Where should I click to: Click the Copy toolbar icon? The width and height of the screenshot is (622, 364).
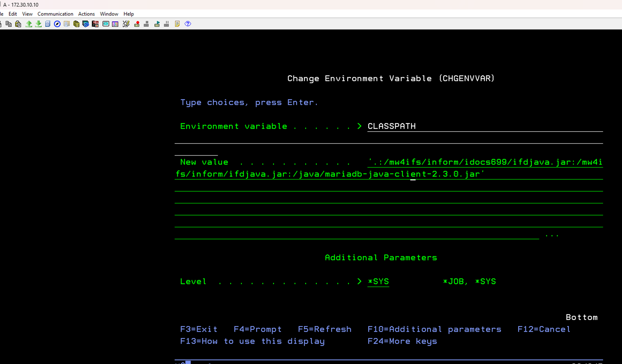coord(8,24)
